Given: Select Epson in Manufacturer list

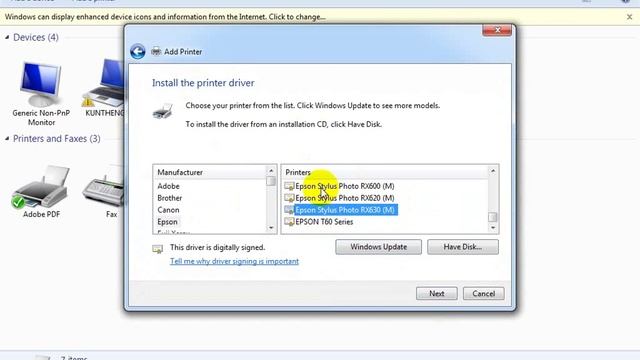Looking at the screenshot, I should coord(167,222).
